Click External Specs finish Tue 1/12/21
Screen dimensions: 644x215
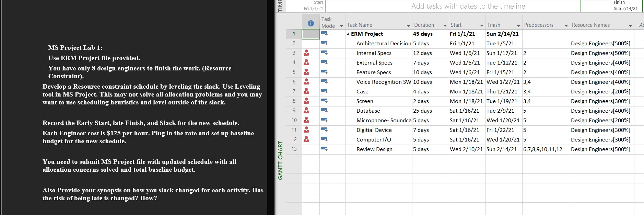pyautogui.click(x=504, y=63)
